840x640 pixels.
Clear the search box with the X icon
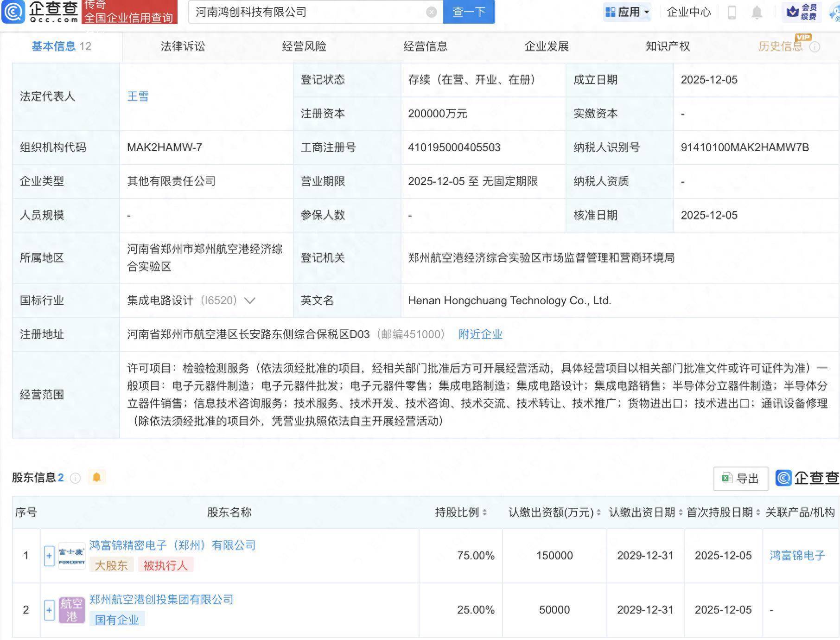pyautogui.click(x=431, y=12)
